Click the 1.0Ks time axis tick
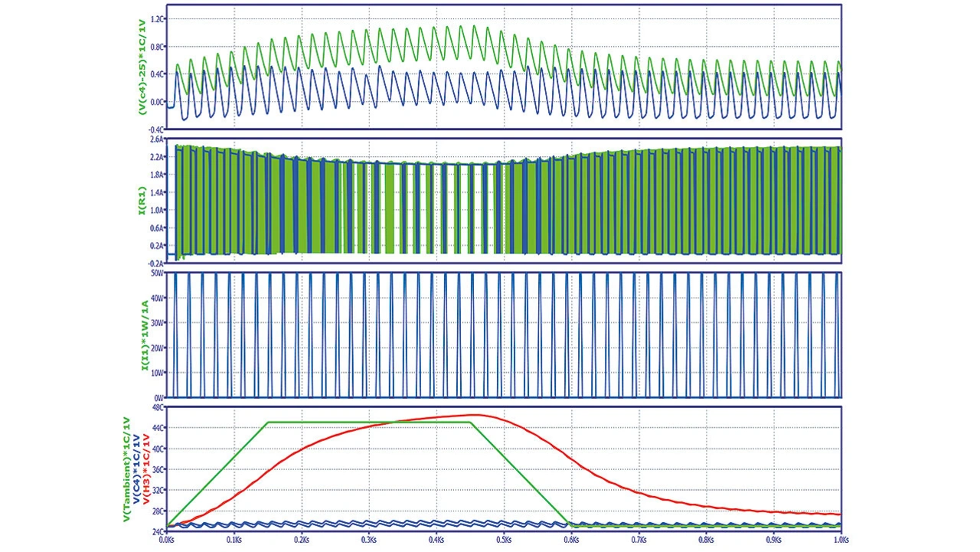The height and width of the screenshot is (552, 980). (841, 539)
